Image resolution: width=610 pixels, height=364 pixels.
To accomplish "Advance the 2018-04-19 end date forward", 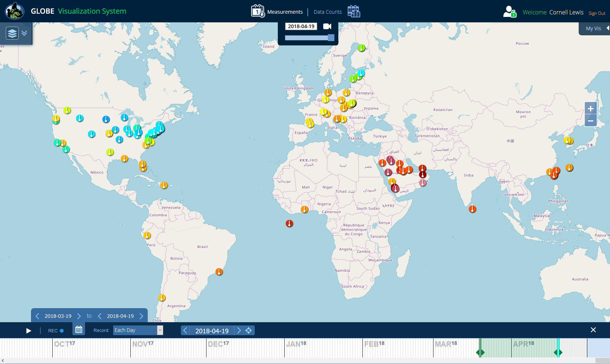I will [x=142, y=316].
